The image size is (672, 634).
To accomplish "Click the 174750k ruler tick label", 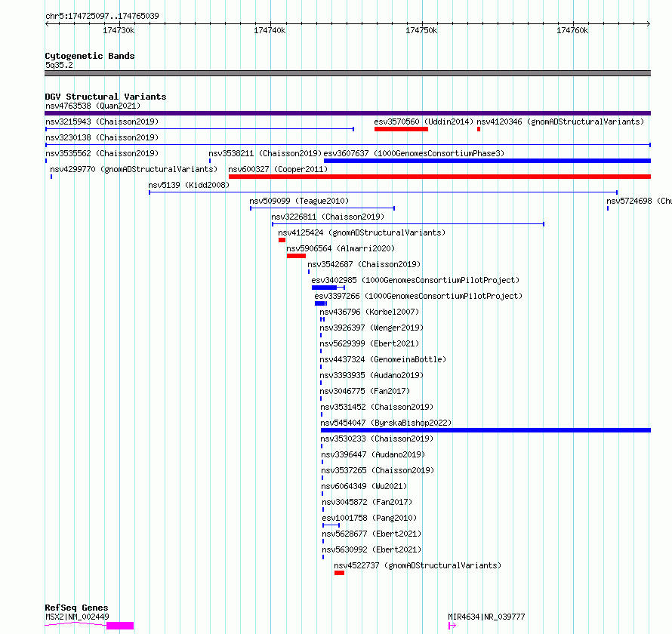I will tap(421, 30).
